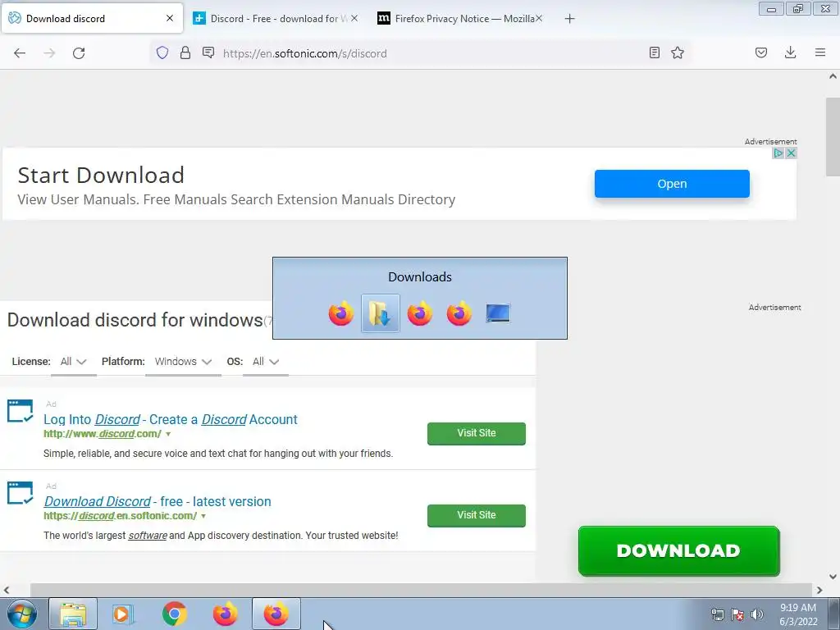The width and height of the screenshot is (840, 630).
Task: Switch to Discord - Free download tab
Action: pos(276,18)
